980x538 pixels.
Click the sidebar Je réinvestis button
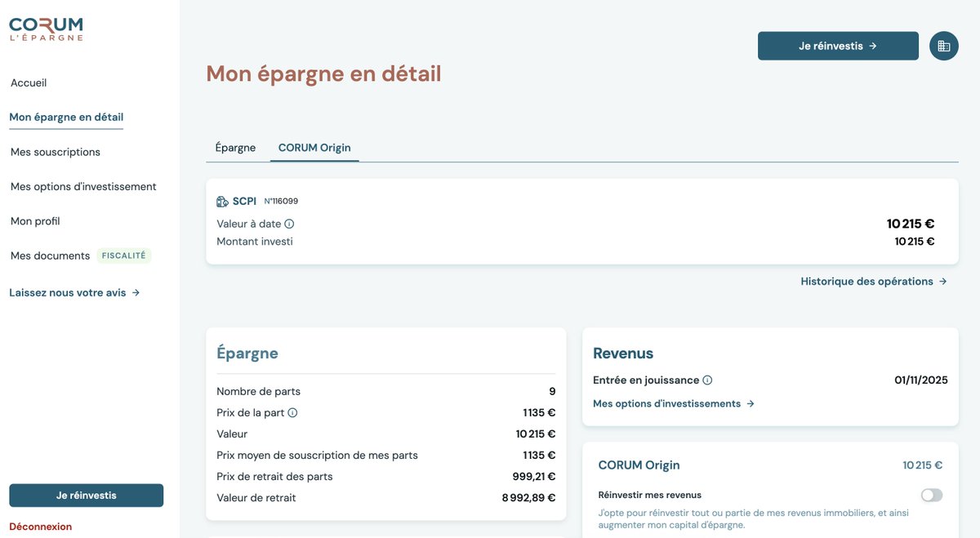(x=87, y=496)
